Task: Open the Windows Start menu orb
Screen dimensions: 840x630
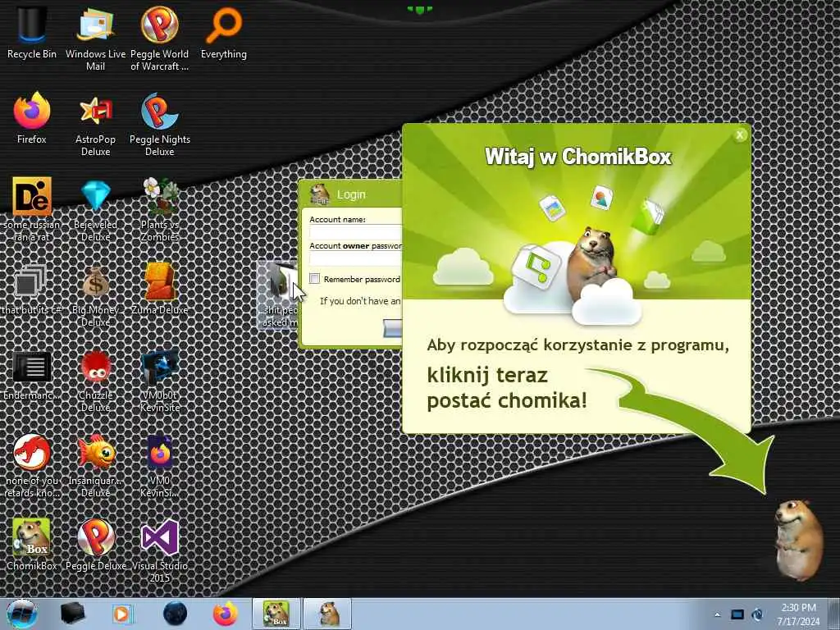Action: pos(21,614)
